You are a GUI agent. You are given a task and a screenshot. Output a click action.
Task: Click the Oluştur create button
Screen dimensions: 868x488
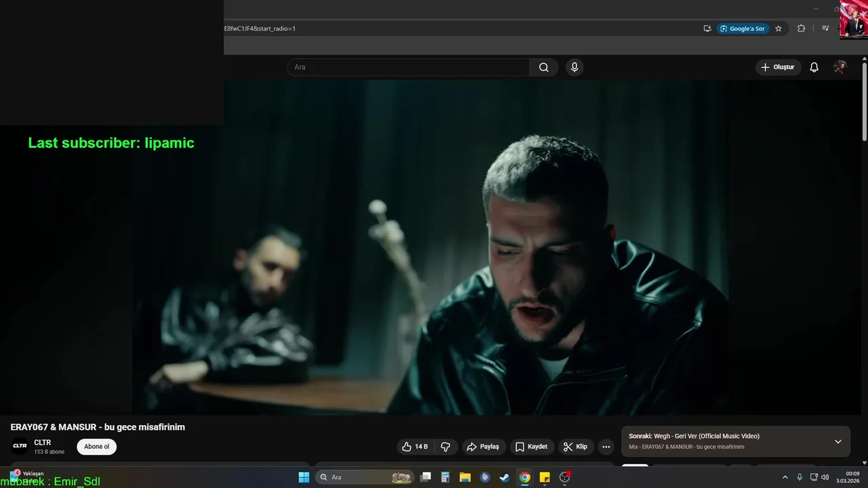778,67
